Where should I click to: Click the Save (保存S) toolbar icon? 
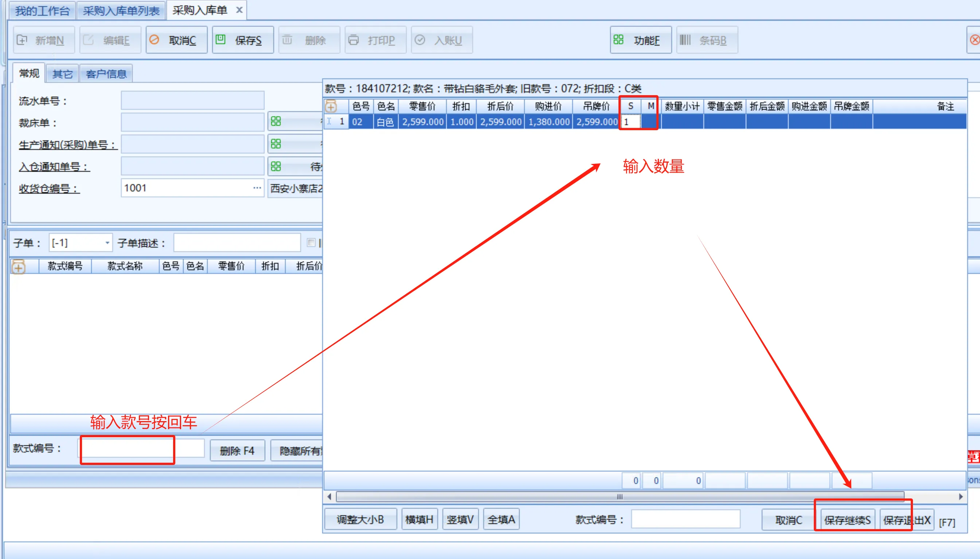[220, 40]
